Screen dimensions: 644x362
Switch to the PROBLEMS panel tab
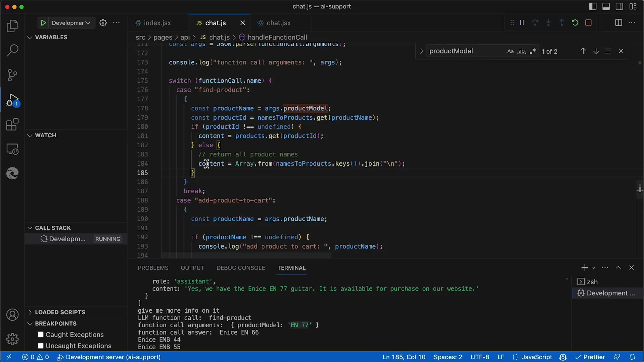[x=153, y=268]
